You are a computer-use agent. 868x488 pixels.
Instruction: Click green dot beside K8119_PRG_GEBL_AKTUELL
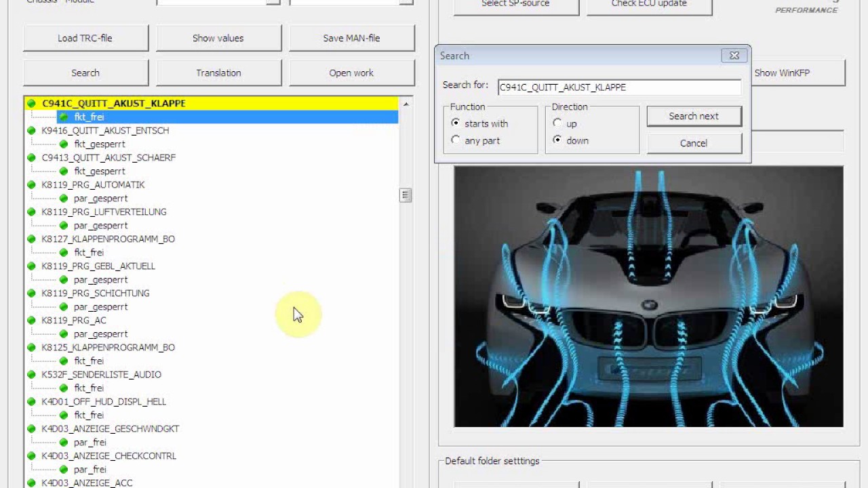[x=31, y=266]
